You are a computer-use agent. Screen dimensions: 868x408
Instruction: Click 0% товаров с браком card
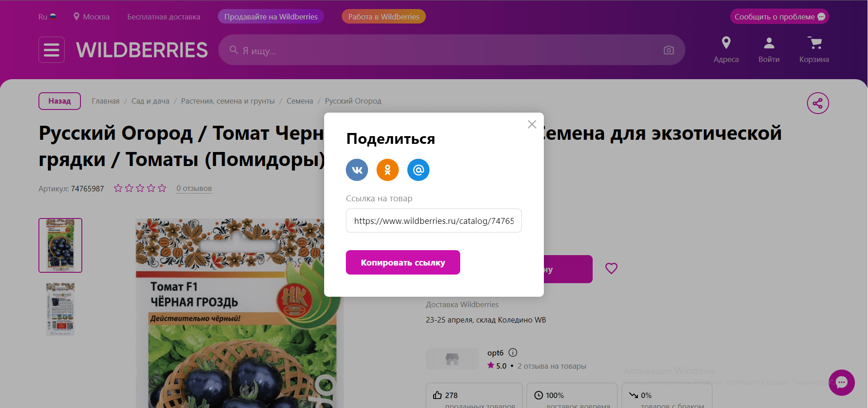[x=667, y=396]
